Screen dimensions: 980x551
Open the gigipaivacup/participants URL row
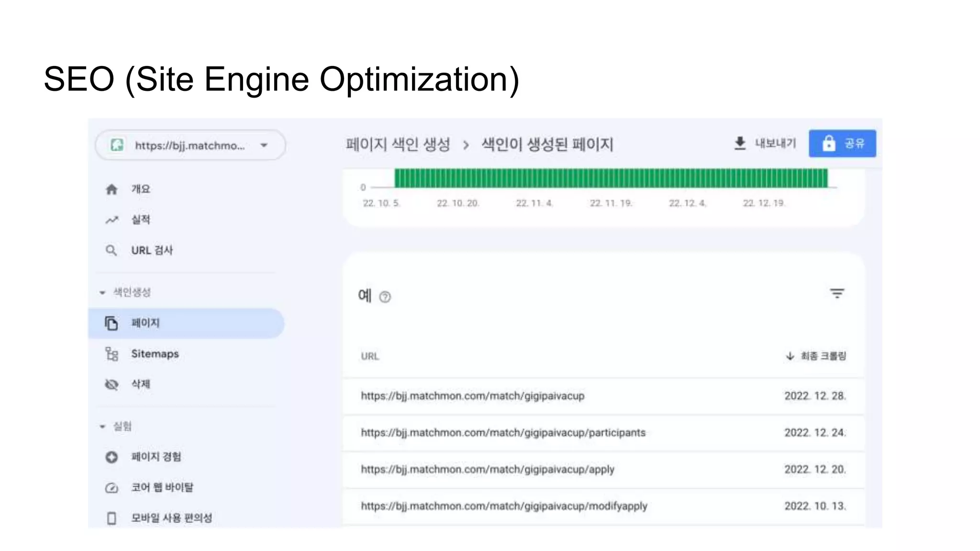[603, 433]
